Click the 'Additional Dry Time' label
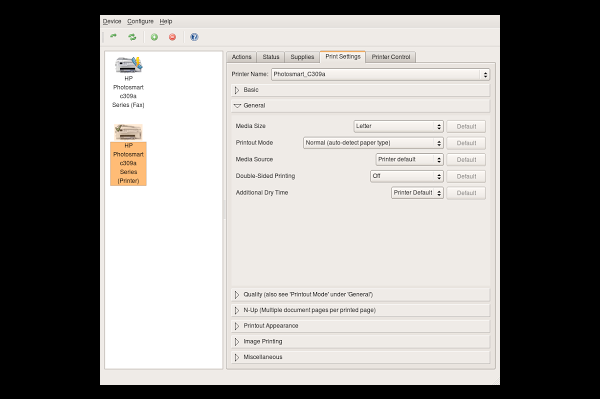This screenshot has width=600, height=399. 262,193
